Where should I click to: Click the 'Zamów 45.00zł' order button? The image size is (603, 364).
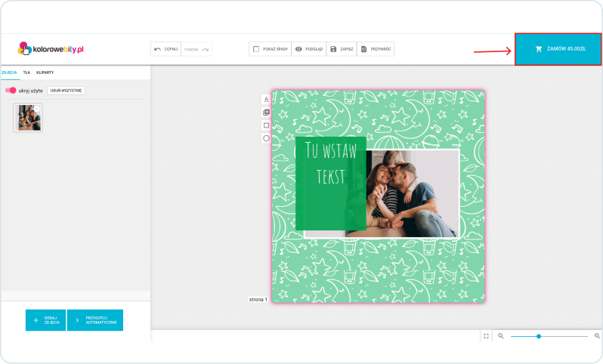click(558, 49)
